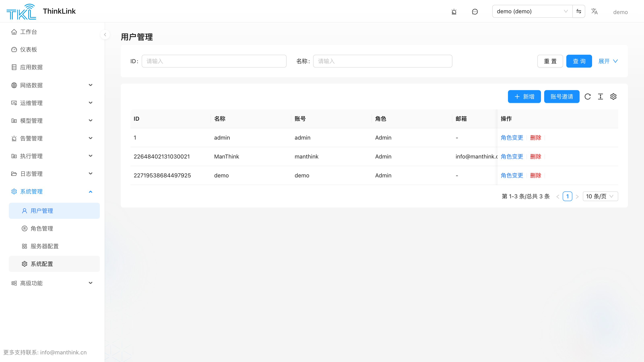Click the 新增 add user button
The height and width of the screenshot is (362, 644).
[524, 97]
